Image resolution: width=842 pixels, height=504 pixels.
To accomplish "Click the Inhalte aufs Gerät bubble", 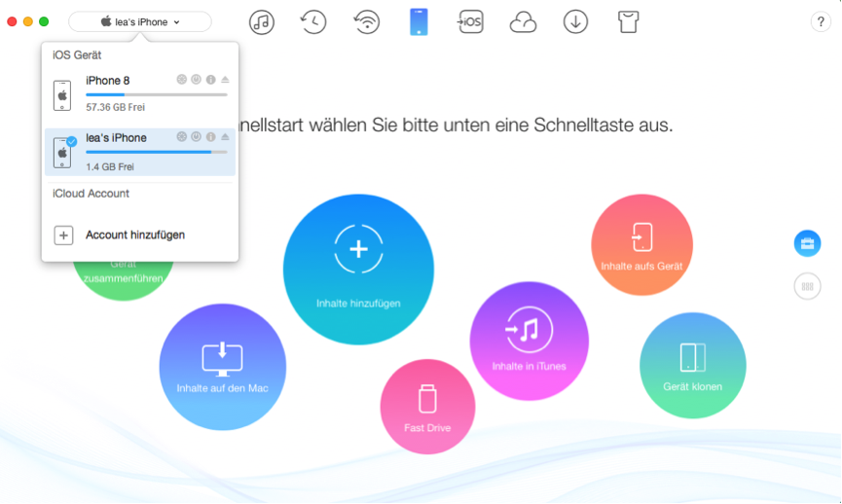I will (641, 245).
